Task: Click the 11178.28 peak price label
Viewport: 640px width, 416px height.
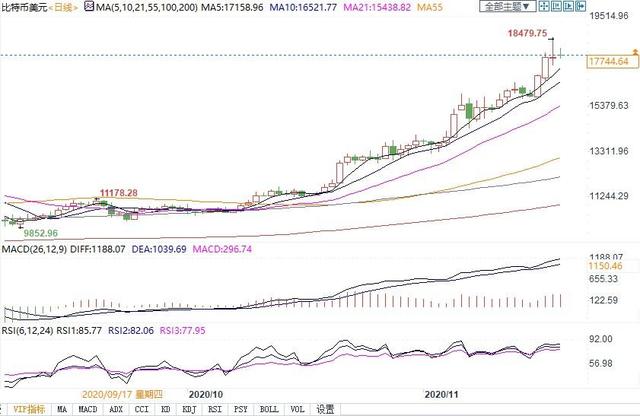Action: click(x=119, y=193)
